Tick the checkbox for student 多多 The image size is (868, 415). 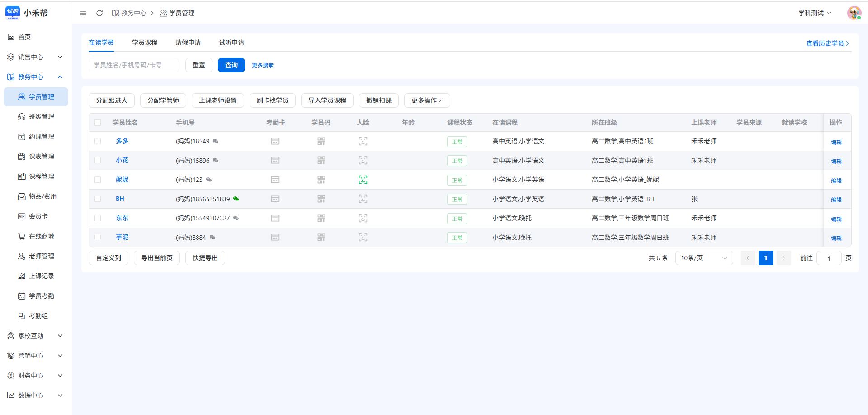click(x=98, y=141)
